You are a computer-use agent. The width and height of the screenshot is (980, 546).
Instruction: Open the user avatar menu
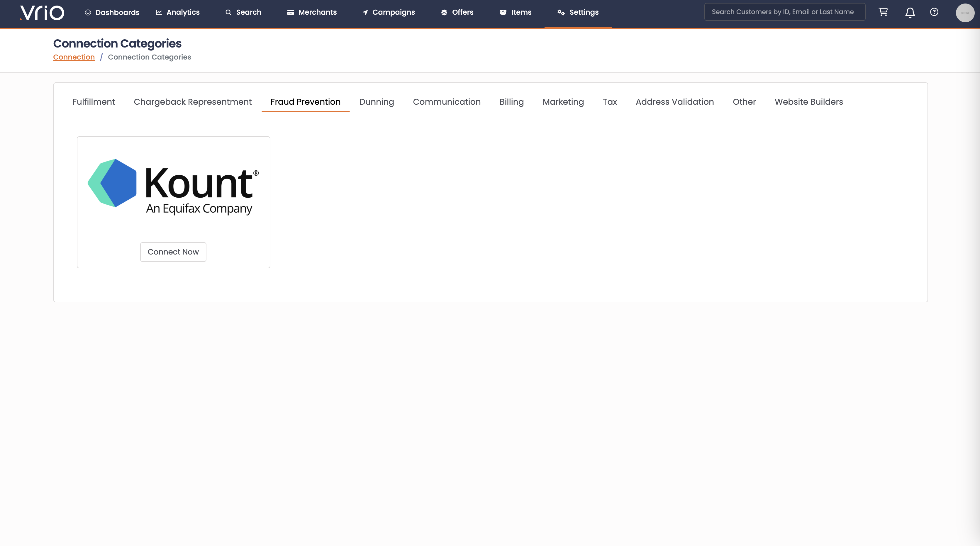(965, 13)
